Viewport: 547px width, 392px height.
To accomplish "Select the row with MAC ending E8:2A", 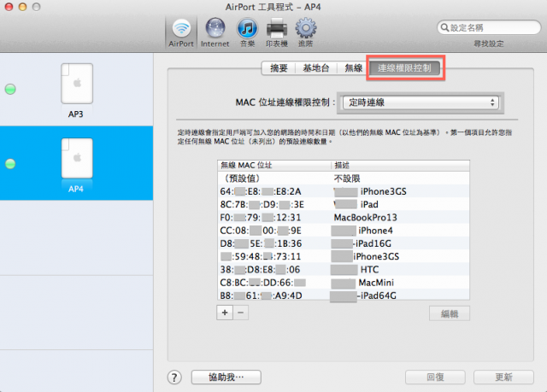I will click(344, 191).
